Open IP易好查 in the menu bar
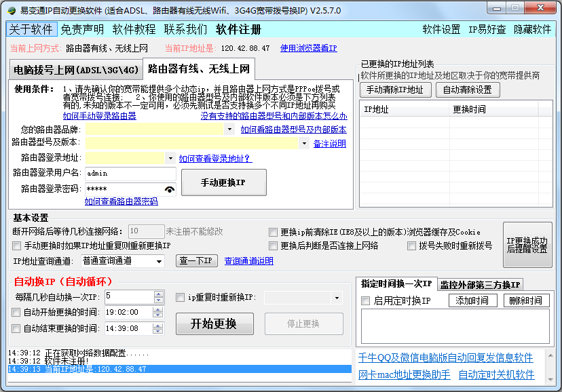This screenshot has width=562, height=392. [x=487, y=29]
